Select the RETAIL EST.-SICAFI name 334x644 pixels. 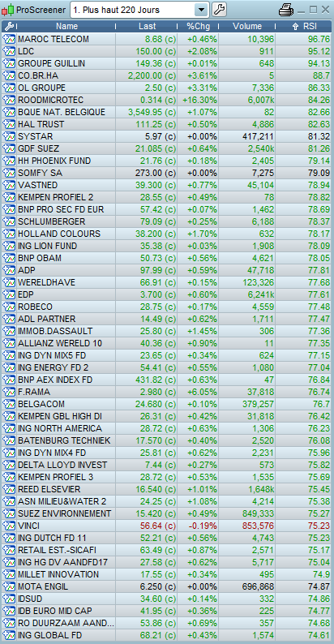(57, 550)
